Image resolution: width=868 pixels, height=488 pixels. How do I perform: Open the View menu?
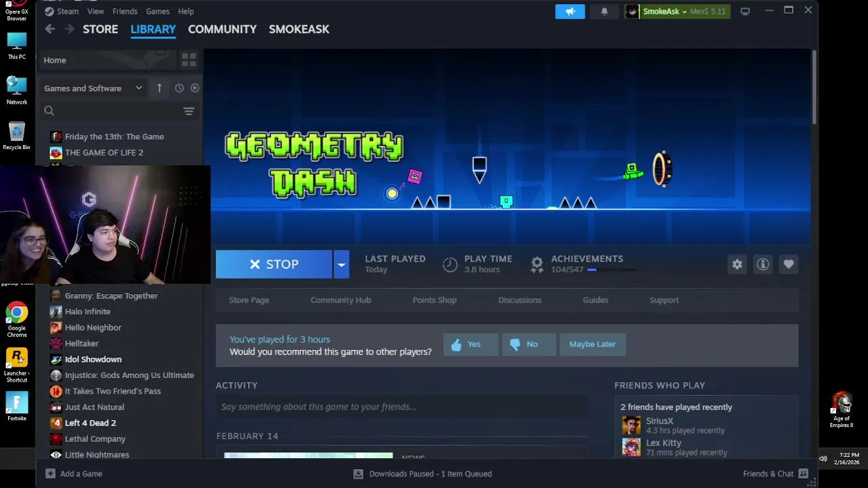point(96,12)
